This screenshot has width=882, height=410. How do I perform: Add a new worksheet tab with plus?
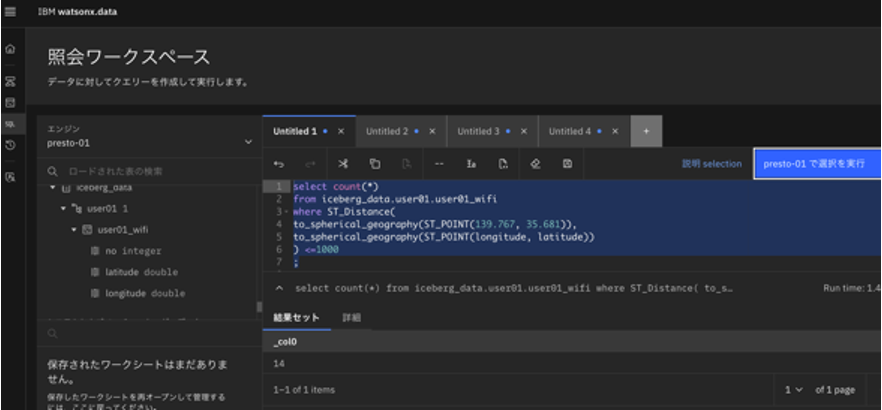tap(646, 132)
